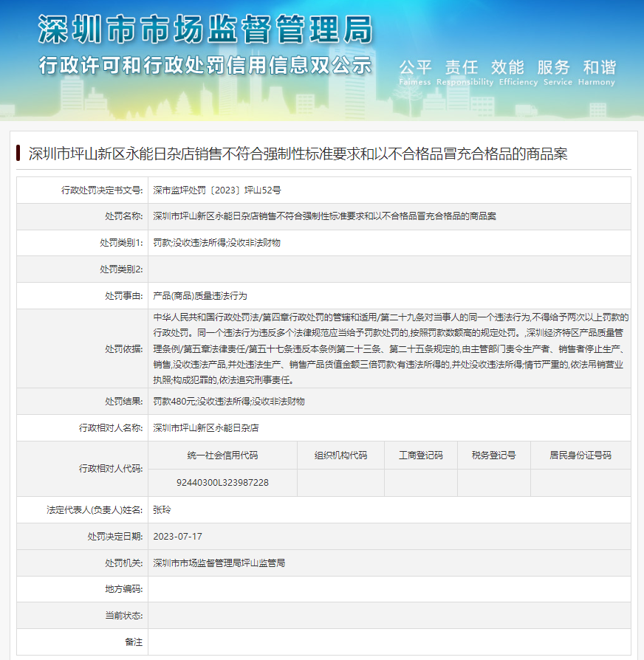
Task: Select document number 深市监坪处罚〔2023〕坪山52号
Action: [x=217, y=190]
